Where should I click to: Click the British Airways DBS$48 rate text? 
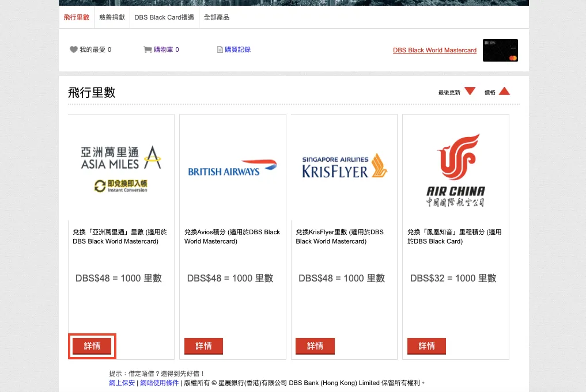pos(230,278)
